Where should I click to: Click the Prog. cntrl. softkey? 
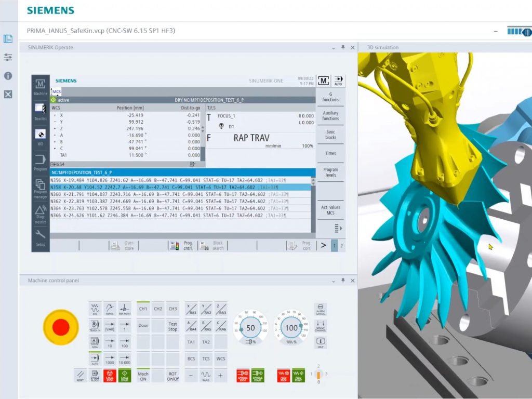(182, 245)
